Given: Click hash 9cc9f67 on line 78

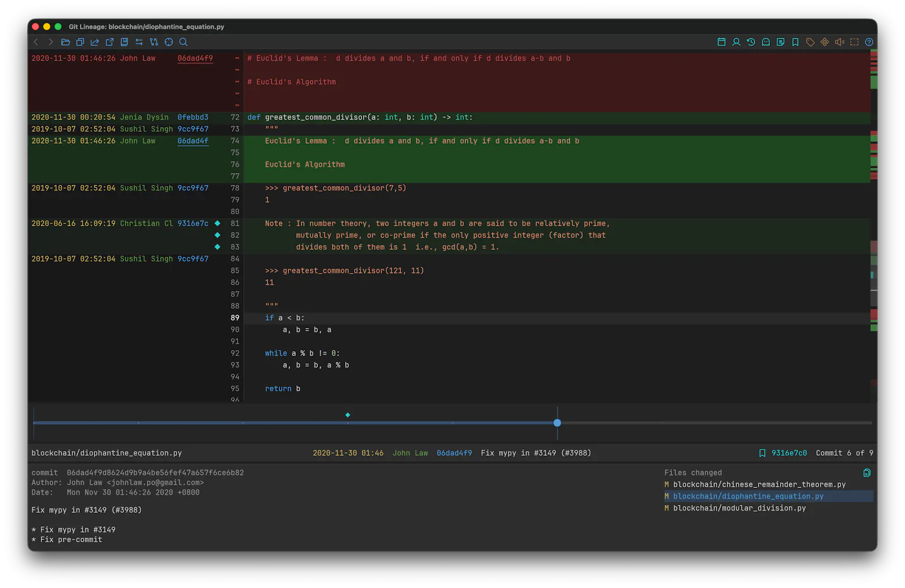Looking at the screenshot, I should [193, 188].
